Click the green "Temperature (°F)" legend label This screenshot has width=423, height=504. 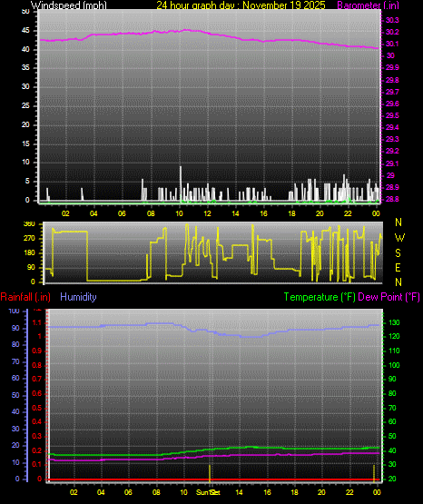pos(320,297)
